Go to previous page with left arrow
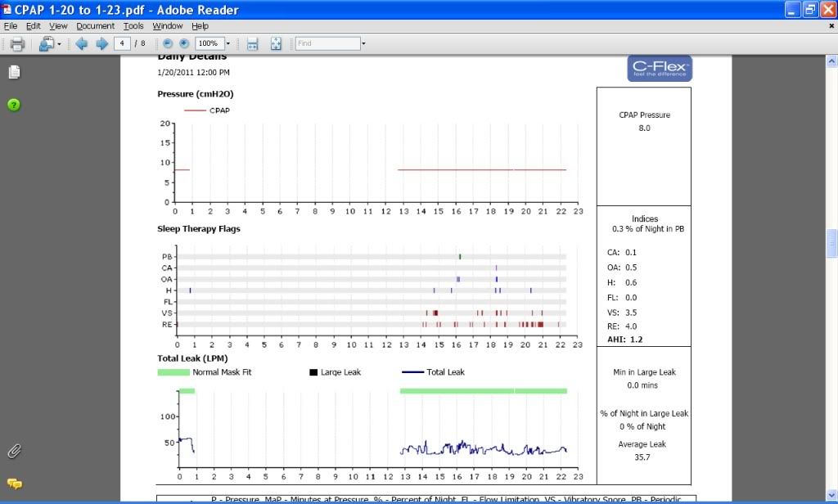 [82, 43]
